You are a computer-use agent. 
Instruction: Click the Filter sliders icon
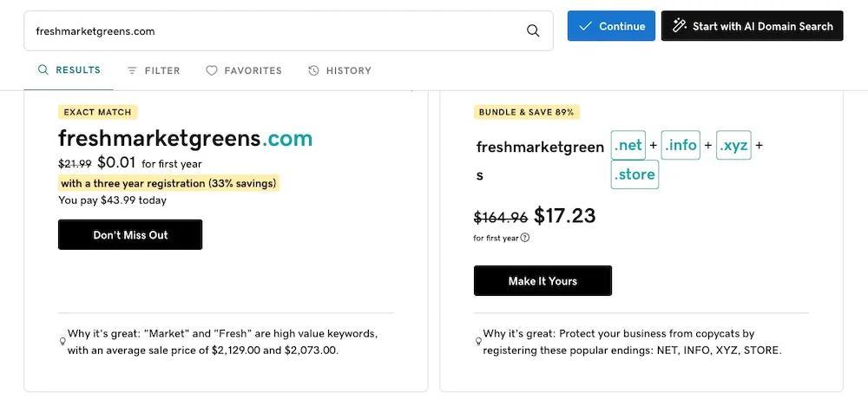(132, 71)
